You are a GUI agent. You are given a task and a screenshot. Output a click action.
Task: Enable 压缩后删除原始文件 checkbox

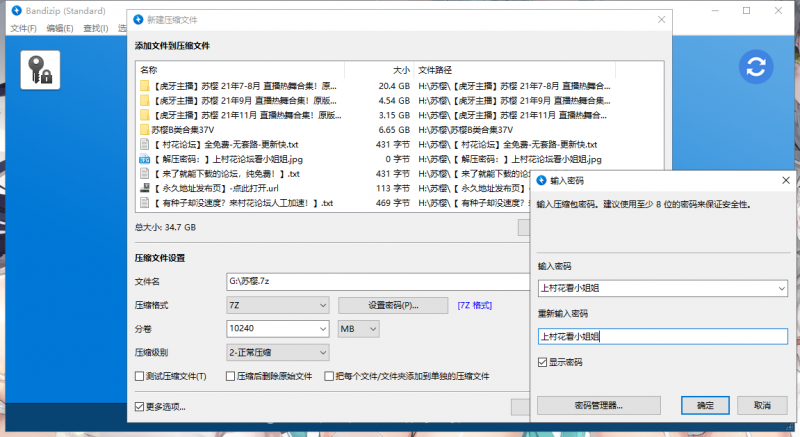231,377
